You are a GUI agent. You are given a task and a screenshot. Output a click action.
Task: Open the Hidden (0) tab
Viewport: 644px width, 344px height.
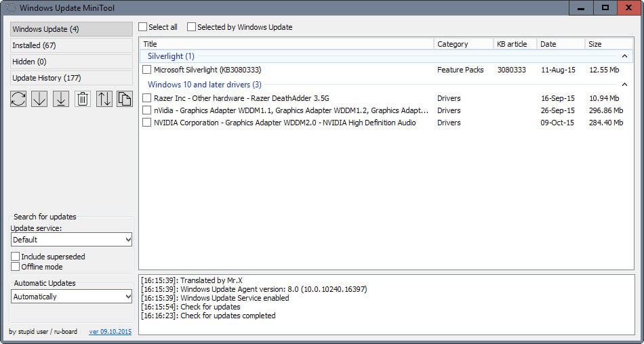point(71,62)
